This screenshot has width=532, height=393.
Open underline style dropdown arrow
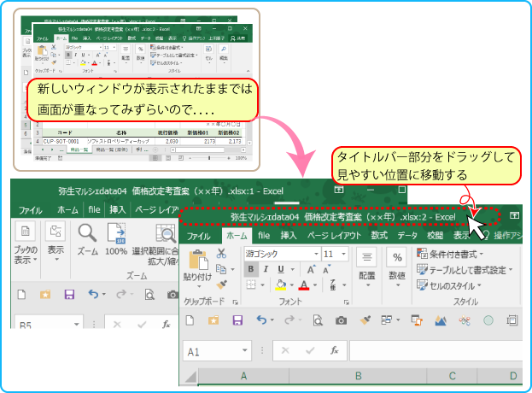coord(292,269)
